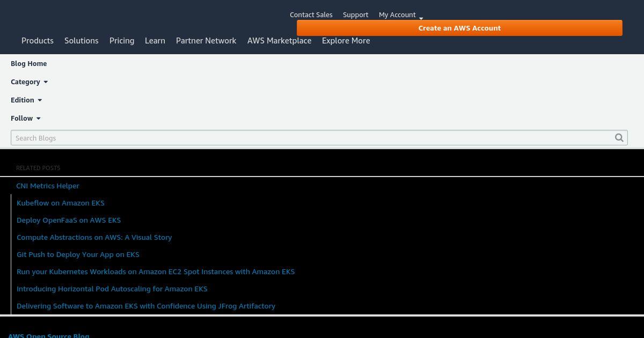Click the search magnifier icon
This screenshot has width=644, height=338.
[x=619, y=138]
